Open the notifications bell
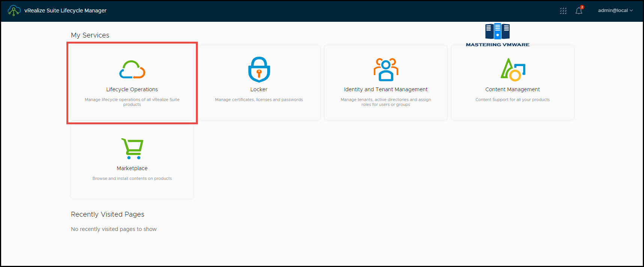 (579, 11)
